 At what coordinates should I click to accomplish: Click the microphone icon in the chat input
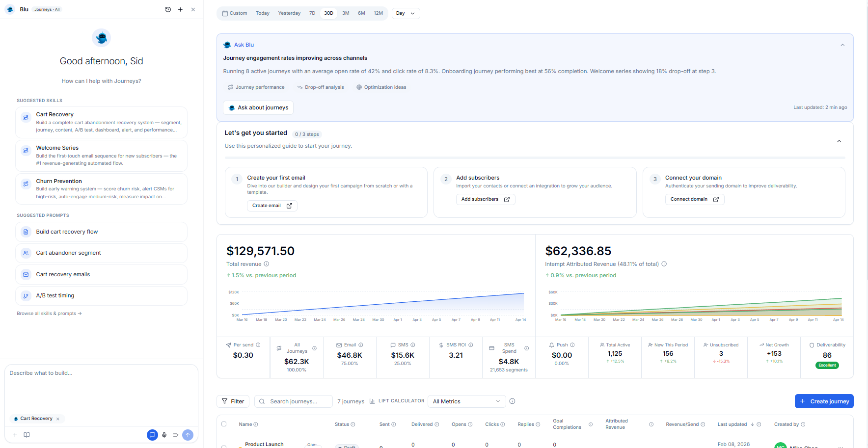[164, 435]
